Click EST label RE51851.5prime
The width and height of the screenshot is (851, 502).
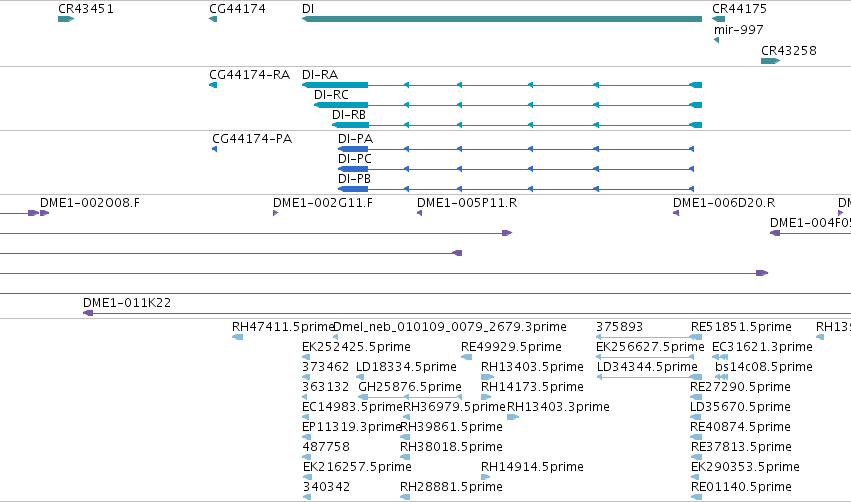(x=741, y=327)
